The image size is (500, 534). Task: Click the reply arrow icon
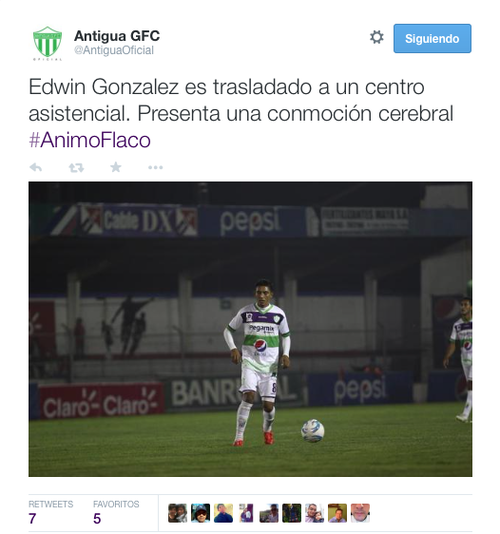click(36, 167)
